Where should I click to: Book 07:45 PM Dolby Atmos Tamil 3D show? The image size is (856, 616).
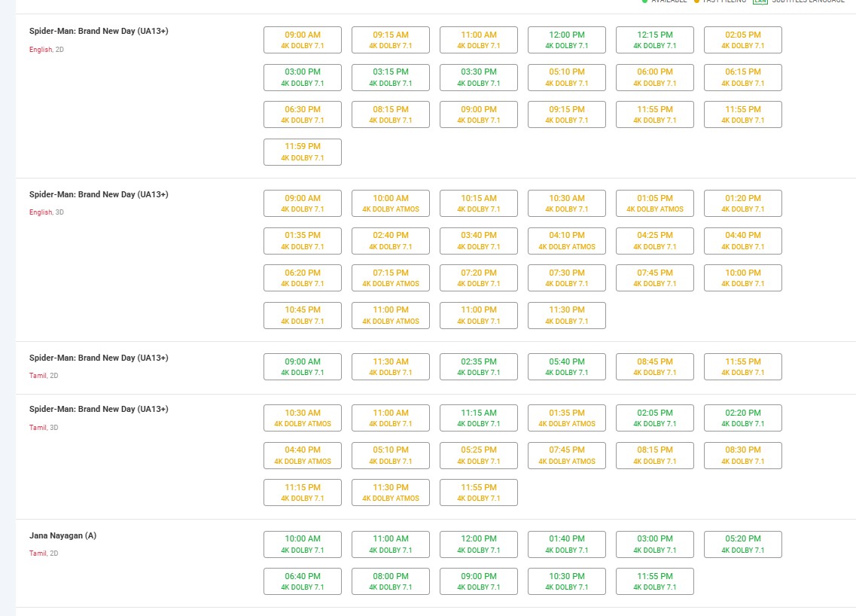pyautogui.click(x=567, y=456)
